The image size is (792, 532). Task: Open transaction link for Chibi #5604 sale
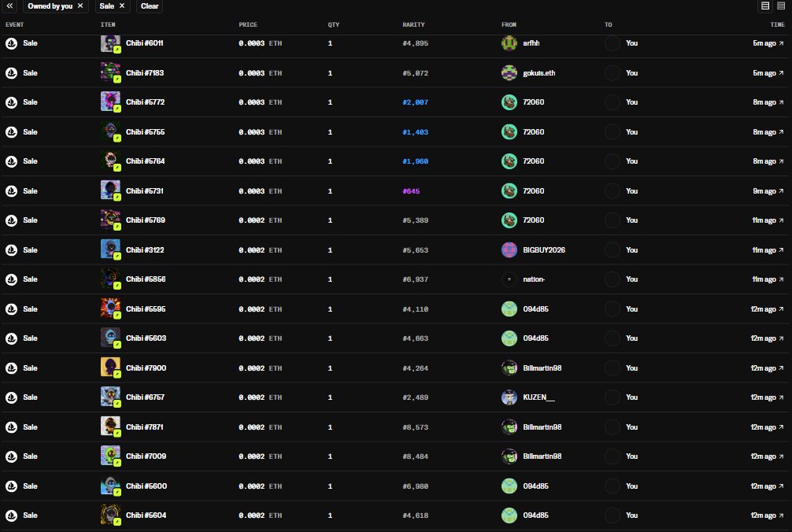pyautogui.click(x=782, y=515)
